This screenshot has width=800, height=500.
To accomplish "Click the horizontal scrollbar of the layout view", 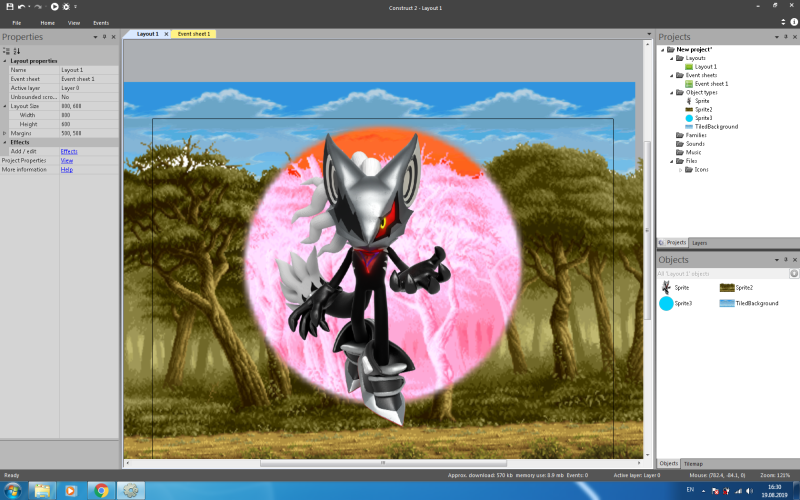I will pyautogui.click(x=383, y=463).
